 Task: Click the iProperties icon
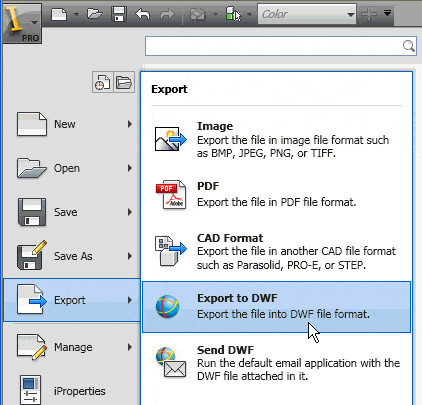[x=31, y=390]
